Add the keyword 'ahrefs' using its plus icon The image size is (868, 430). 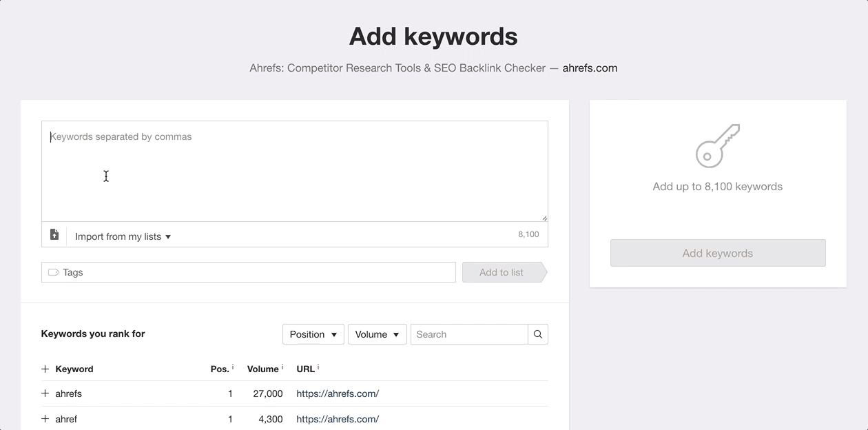45,393
